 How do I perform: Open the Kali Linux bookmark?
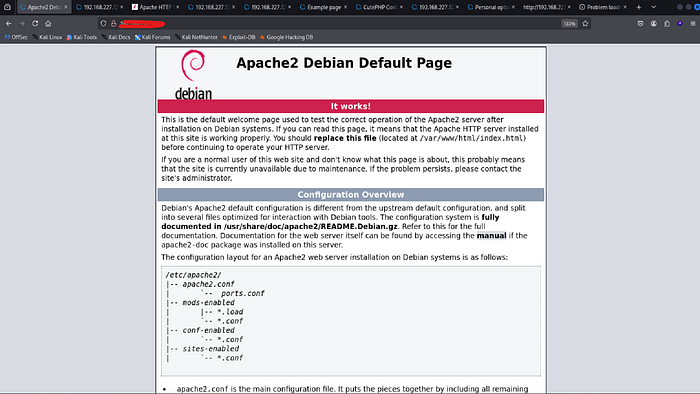(x=47, y=37)
